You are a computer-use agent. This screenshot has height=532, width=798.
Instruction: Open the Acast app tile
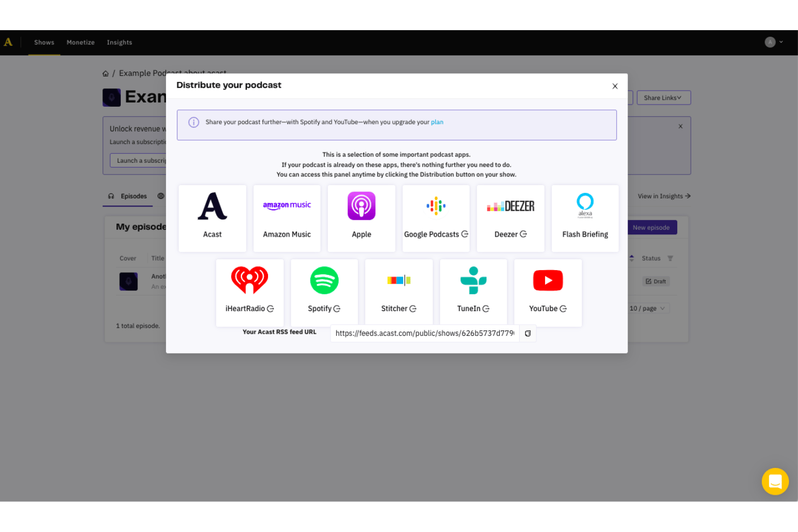click(212, 218)
